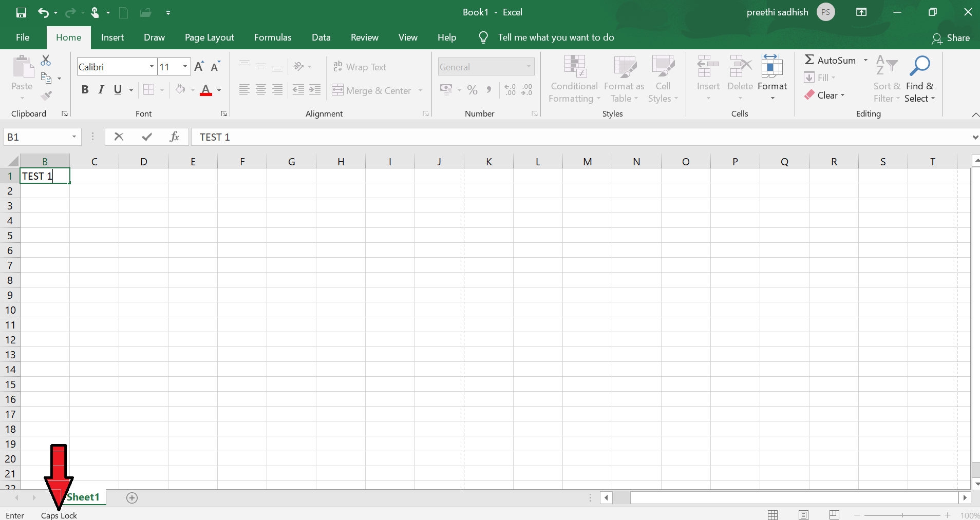
Task: Apply Bold formatting to selected cell
Action: click(x=85, y=89)
